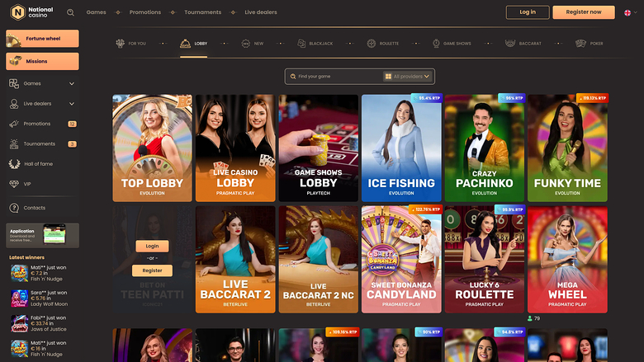This screenshot has height=362, width=644.
Task: Open the Missions button
Action: [x=42, y=61]
